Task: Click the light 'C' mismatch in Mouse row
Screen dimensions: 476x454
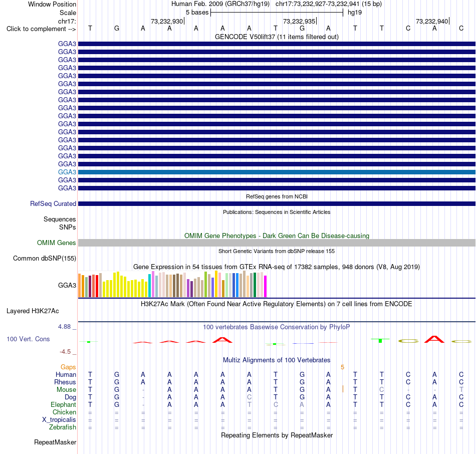Action: [x=382, y=389]
